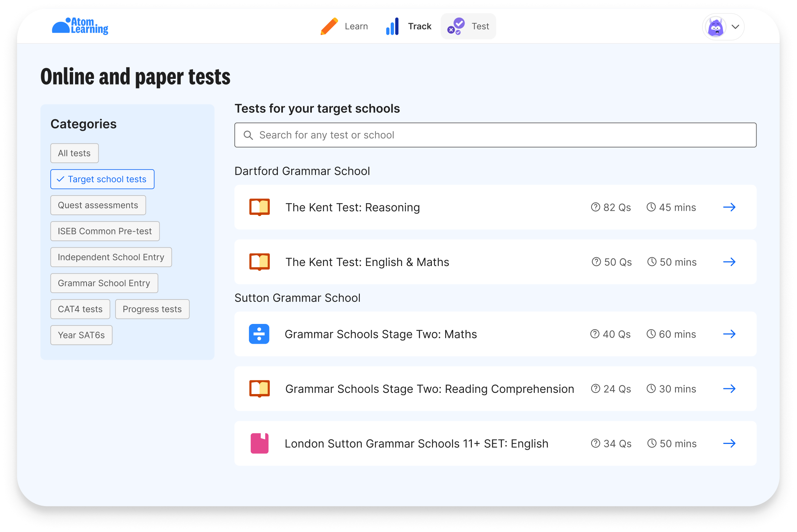Expand the profile menu chevron

[x=735, y=27]
